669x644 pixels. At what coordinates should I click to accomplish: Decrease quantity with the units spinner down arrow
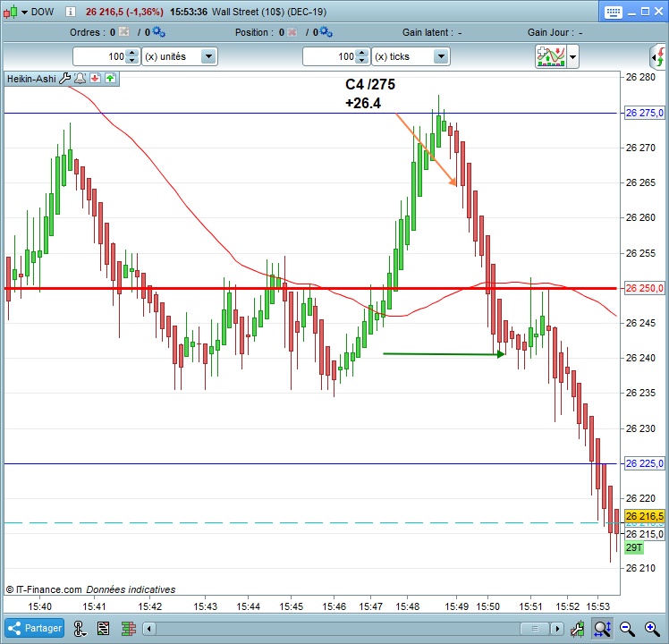click(132, 61)
